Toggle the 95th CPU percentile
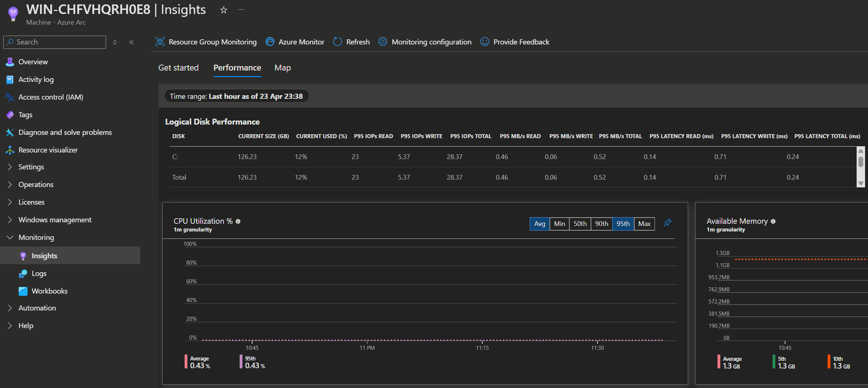The height and width of the screenshot is (388, 868). tap(623, 224)
